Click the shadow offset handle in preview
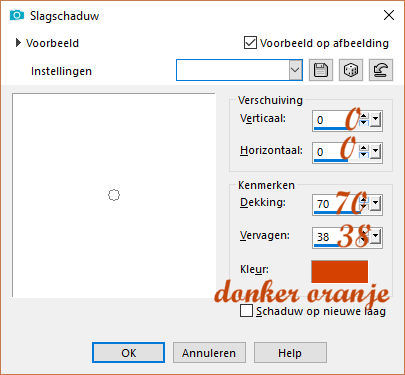This screenshot has width=405, height=375. 114,195
